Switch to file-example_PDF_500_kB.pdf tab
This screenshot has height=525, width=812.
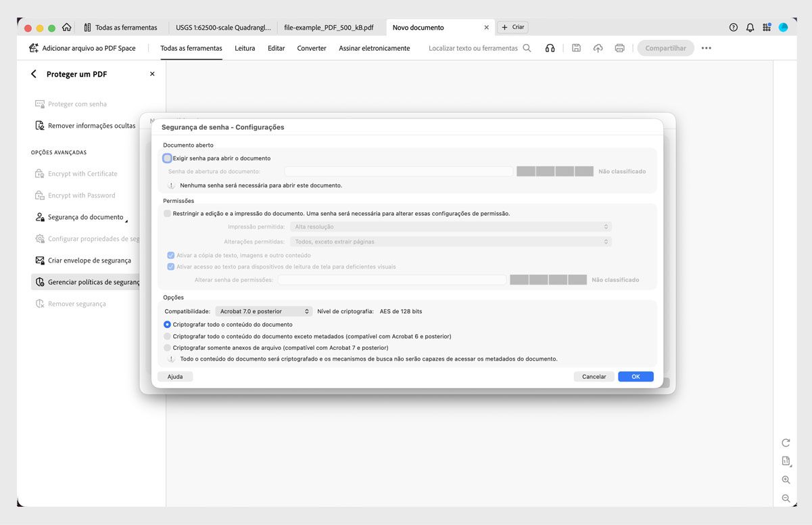(329, 28)
